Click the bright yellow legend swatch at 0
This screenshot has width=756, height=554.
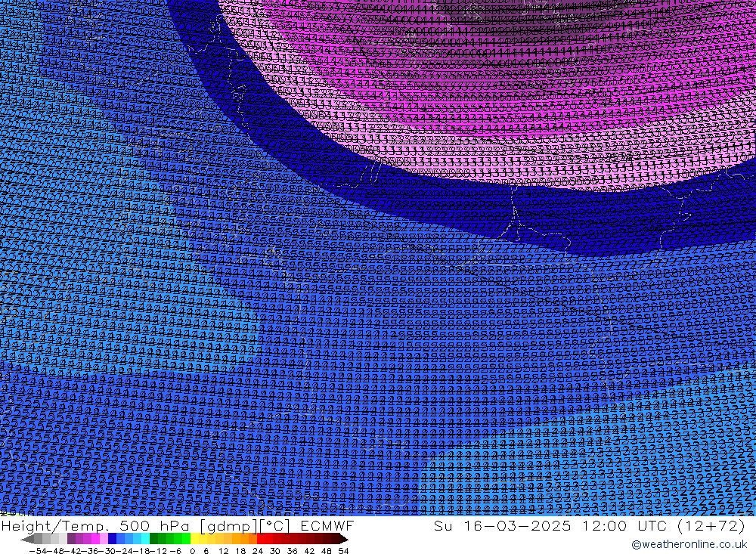(195, 539)
